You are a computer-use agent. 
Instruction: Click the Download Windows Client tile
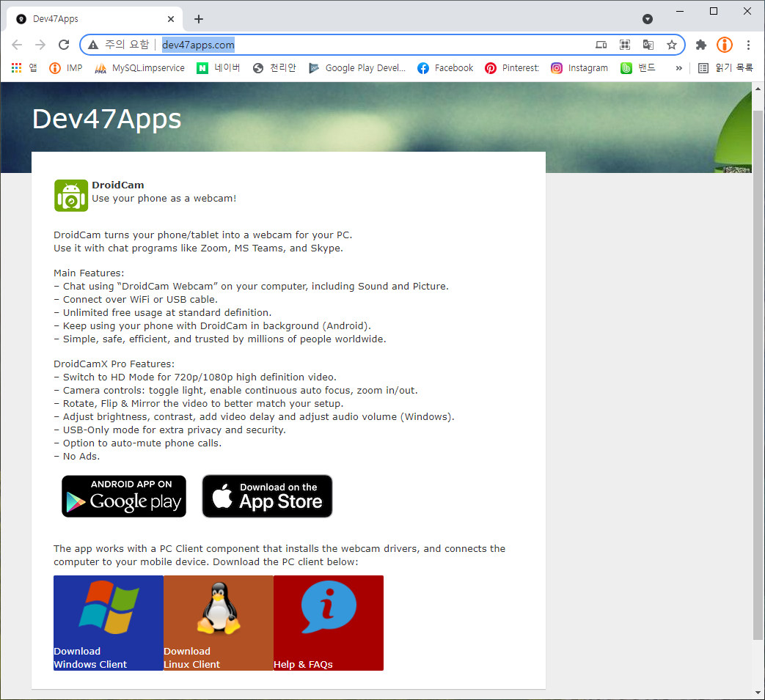(109, 623)
